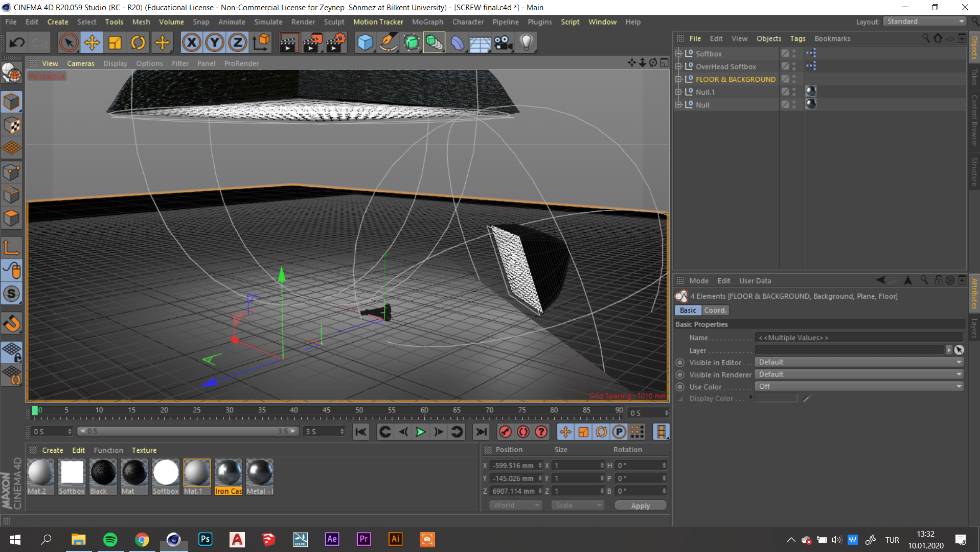
Task: Open Edit Render Settings icon
Action: [x=335, y=42]
